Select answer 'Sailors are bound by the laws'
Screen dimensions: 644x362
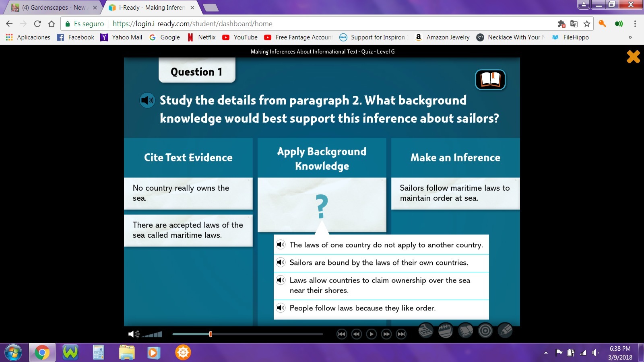[378, 263]
